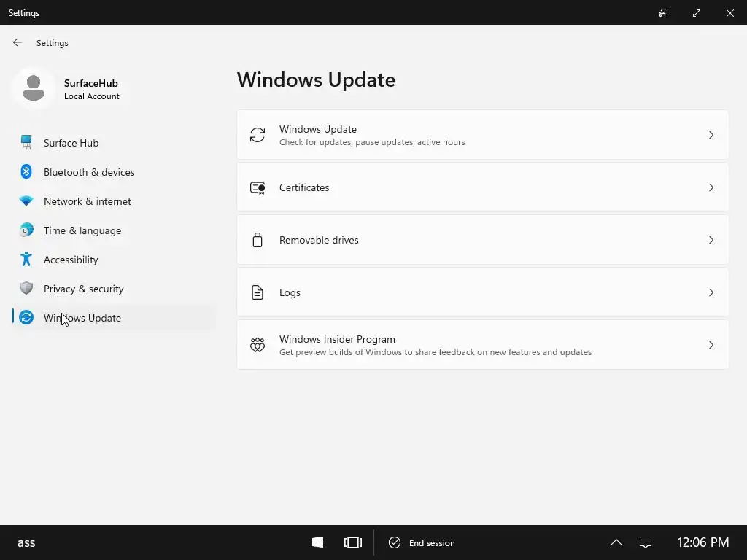
Task: Click the Logs document icon
Action: (x=258, y=292)
